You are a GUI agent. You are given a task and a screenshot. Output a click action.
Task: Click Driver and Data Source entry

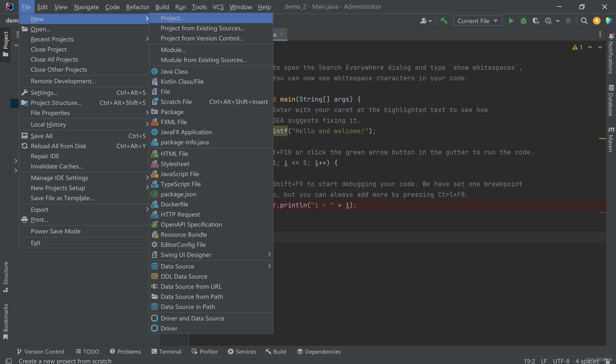[211, 318]
